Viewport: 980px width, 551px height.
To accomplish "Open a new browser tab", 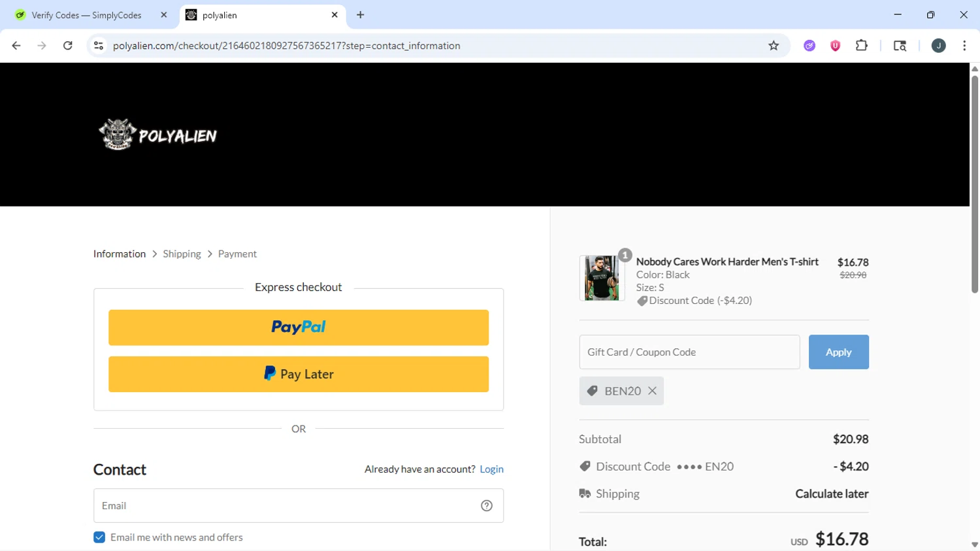I will 361,15.
